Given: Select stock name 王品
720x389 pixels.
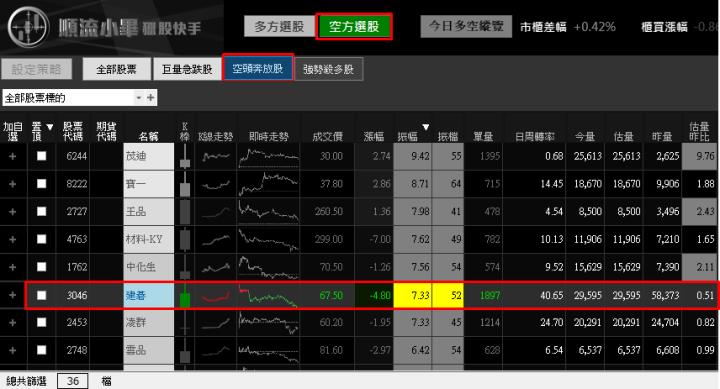Looking at the screenshot, I should [148, 212].
